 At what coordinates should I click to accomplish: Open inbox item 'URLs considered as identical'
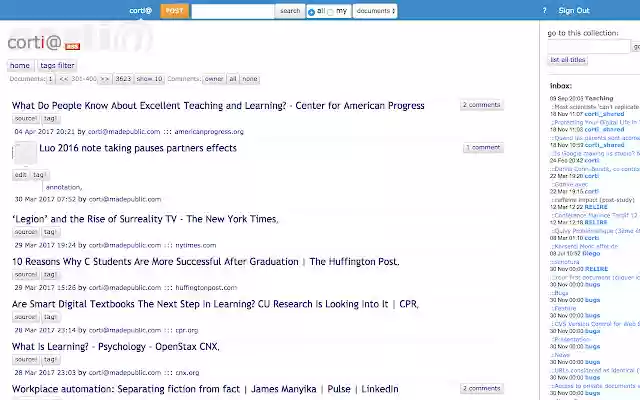pos(596,370)
